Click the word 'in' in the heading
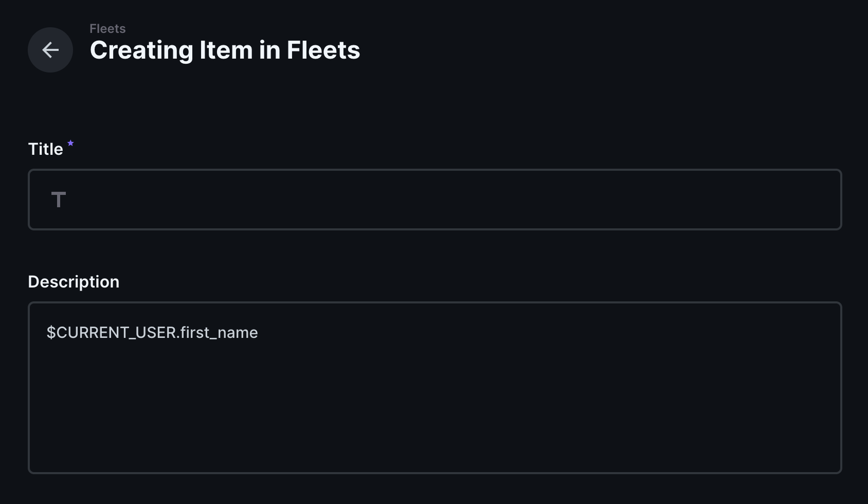This screenshot has width=868, height=504. 269,50
